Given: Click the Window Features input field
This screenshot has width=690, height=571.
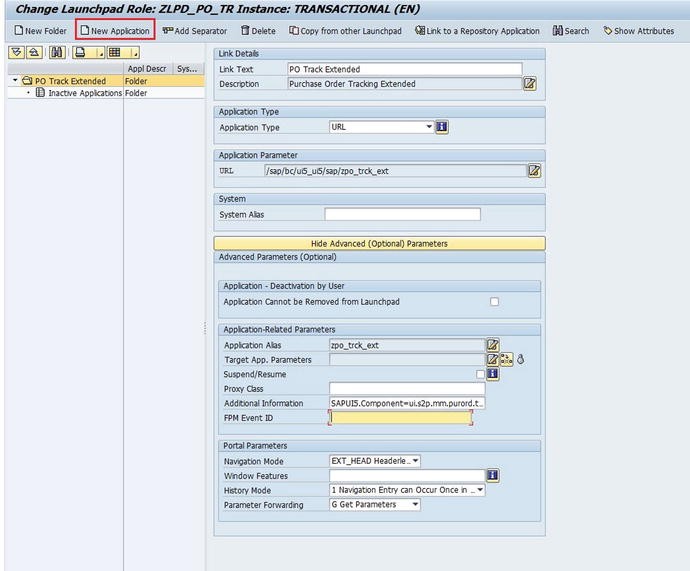Looking at the screenshot, I should 407,476.
